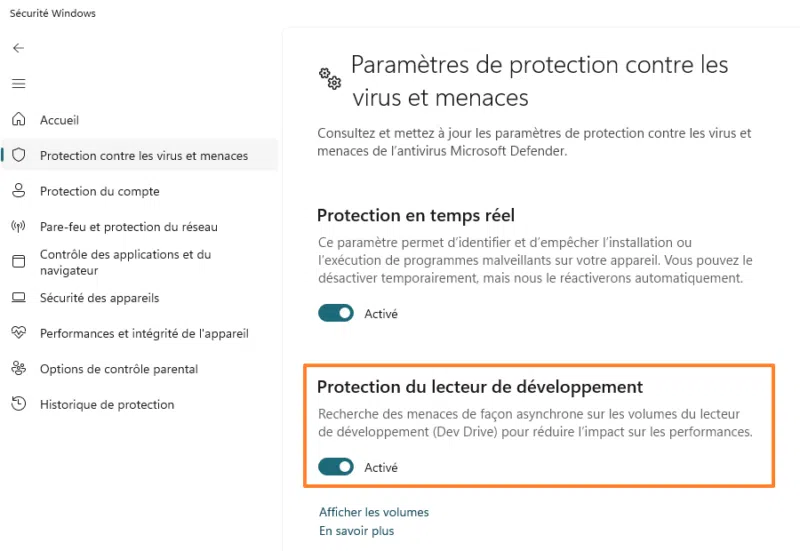Click the settings gears icon beside title
Screen dimensions: 800x551
pos(329,78)
